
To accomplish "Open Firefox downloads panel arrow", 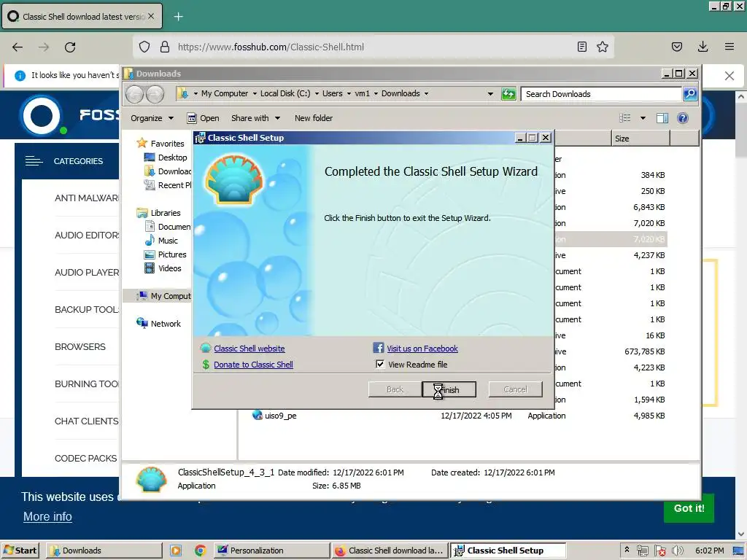I will 703,47.
